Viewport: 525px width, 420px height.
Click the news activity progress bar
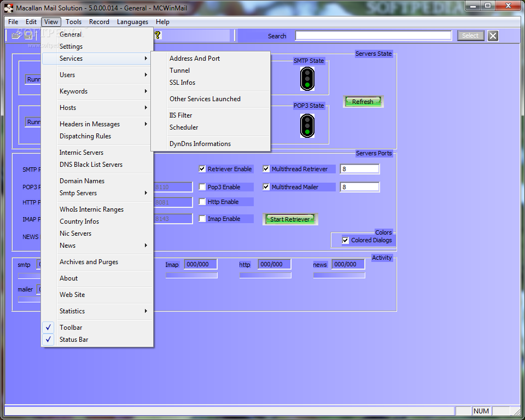339,275
